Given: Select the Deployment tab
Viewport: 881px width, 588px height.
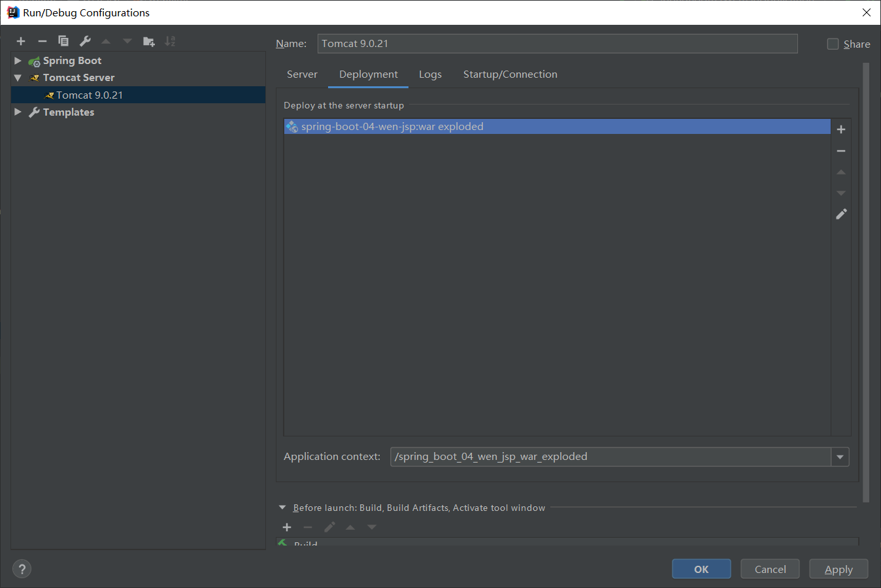Looking at the screenshot, I should click(369, 74).
